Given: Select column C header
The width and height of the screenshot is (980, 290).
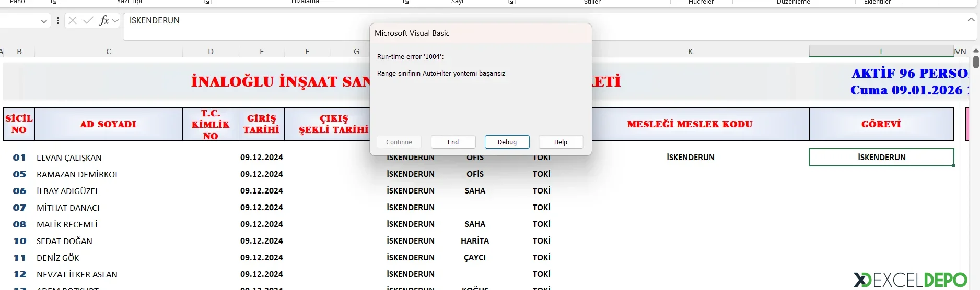Looking at the screenshot, I should [109, 51].
